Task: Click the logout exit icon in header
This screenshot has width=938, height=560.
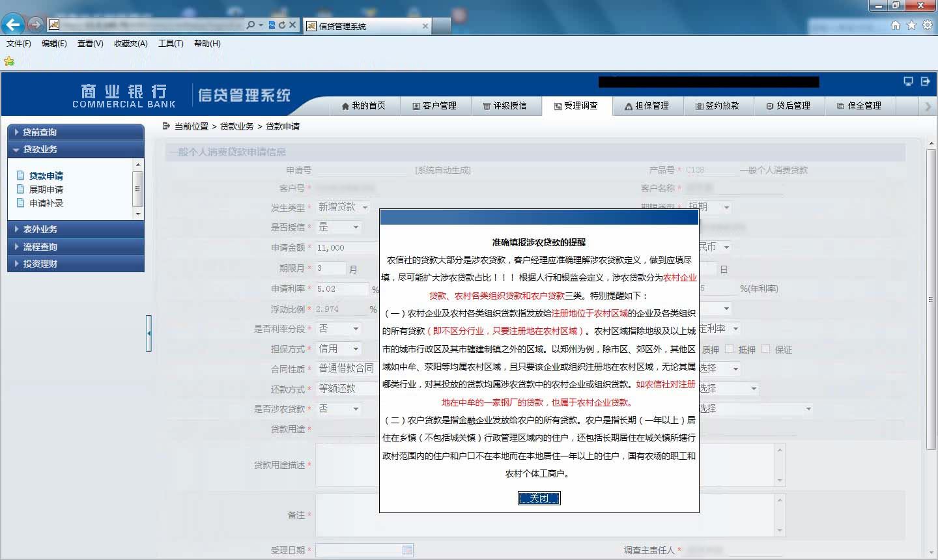Action: 925,81
